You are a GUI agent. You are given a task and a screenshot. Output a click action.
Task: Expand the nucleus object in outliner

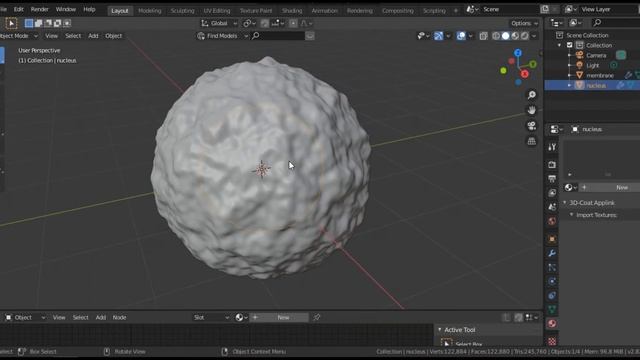click(x=569, y=85)
